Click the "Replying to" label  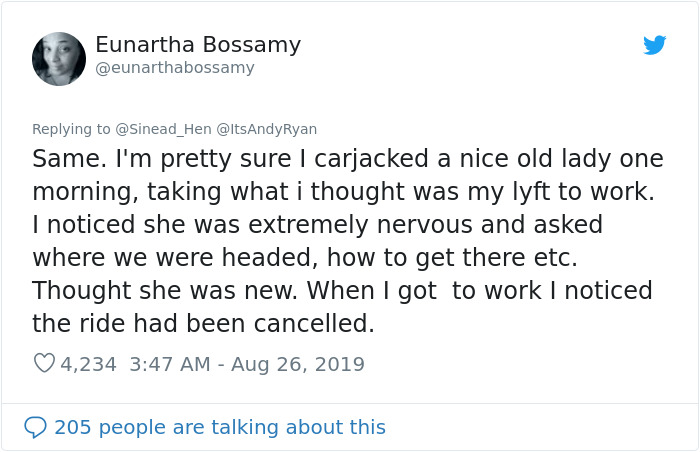pyautogui.click(x=71, y=129)
